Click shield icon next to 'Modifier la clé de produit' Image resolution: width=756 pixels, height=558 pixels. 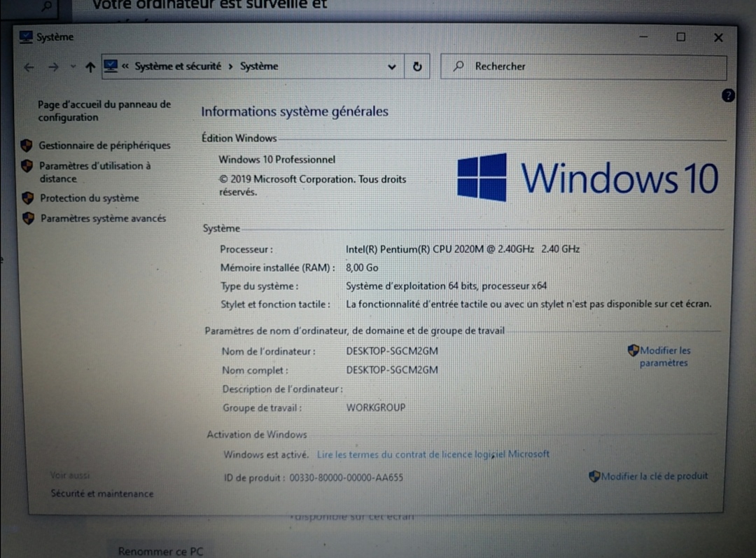594,477
